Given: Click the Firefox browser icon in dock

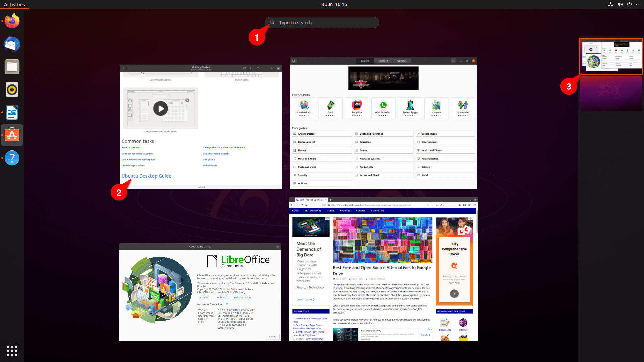Looking at the screenshot, I should [x=12, y=21].
